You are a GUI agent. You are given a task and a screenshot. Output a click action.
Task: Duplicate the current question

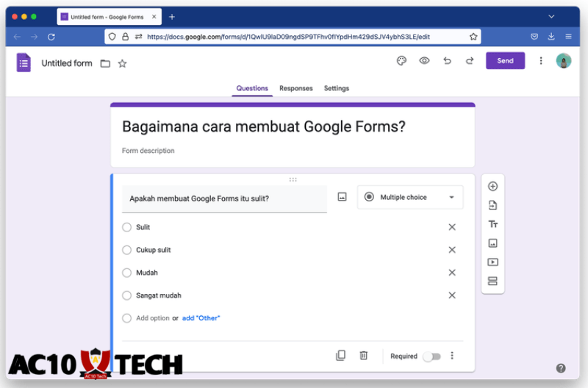pyautogui.click(x=340, y=356)
